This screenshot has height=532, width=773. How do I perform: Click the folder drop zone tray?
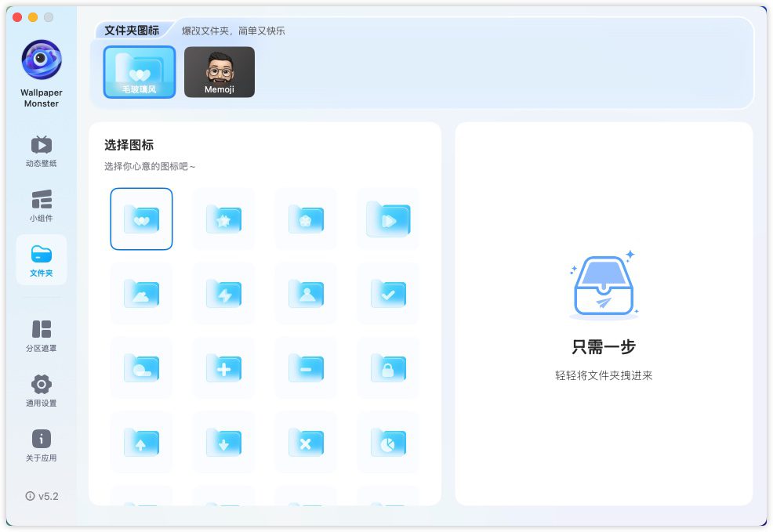click(x=603, y=288)
